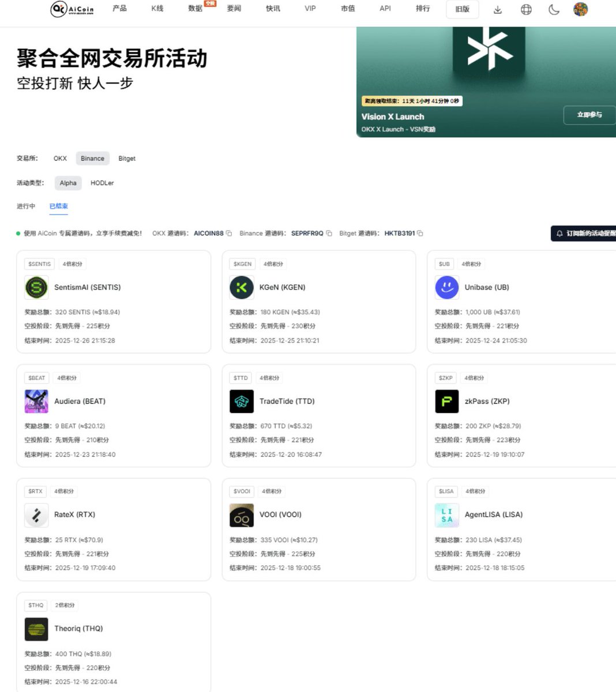
Task: Click the KGeN green token icon
Action: (241, 287)
